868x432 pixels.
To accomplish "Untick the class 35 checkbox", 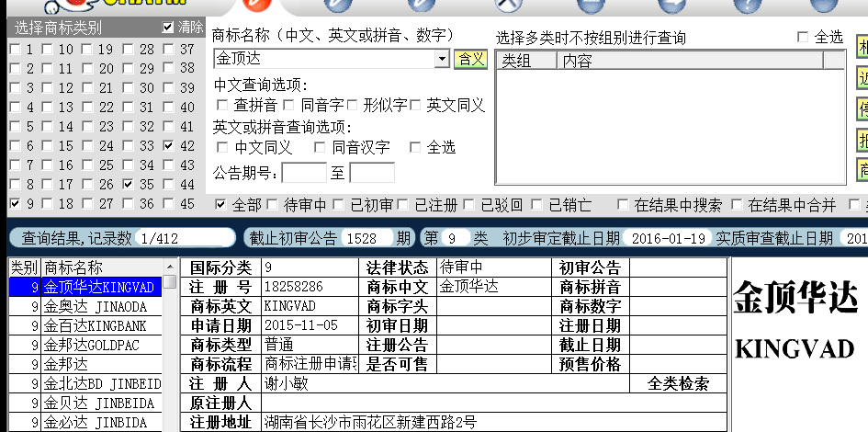I will pos(128,185).
